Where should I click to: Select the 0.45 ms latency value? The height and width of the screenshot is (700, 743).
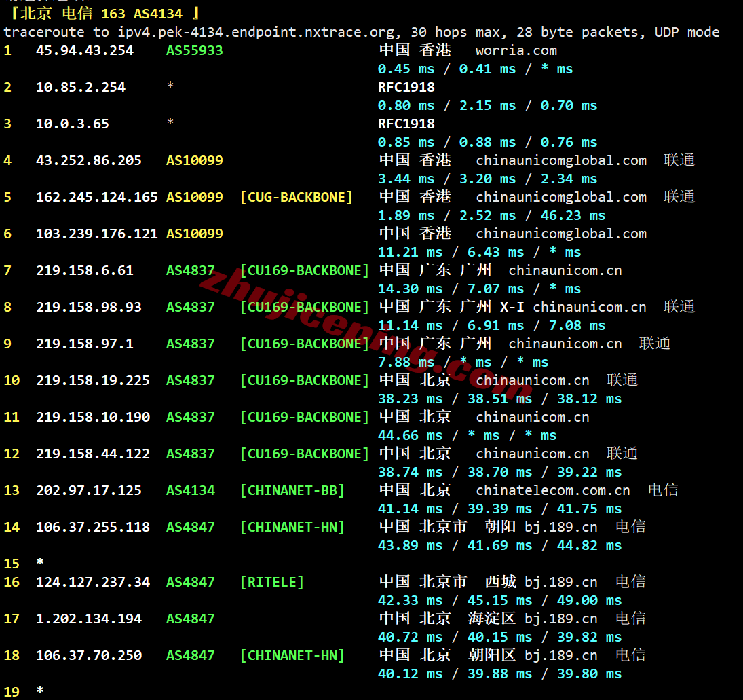point(406,69)
